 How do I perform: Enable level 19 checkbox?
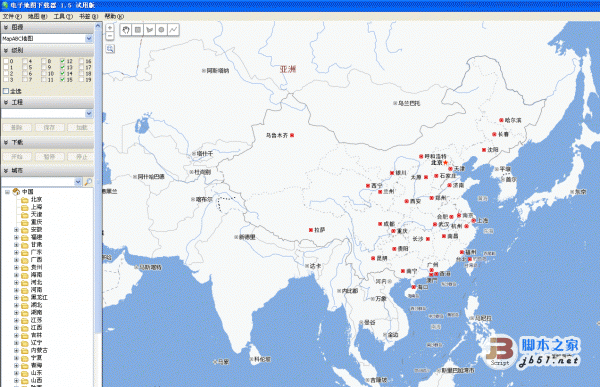click(82, 79)
